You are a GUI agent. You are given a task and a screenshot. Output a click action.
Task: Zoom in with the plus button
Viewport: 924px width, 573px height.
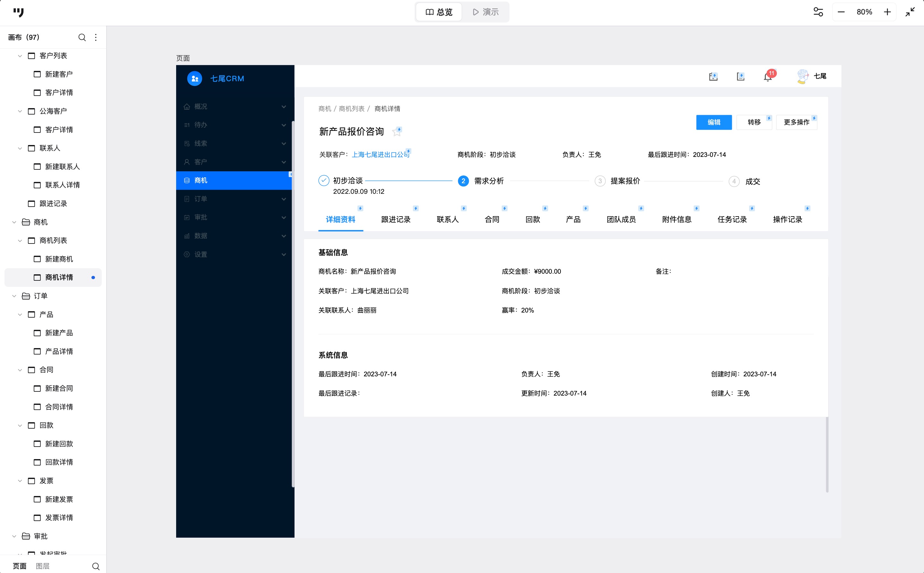point(887,12)
